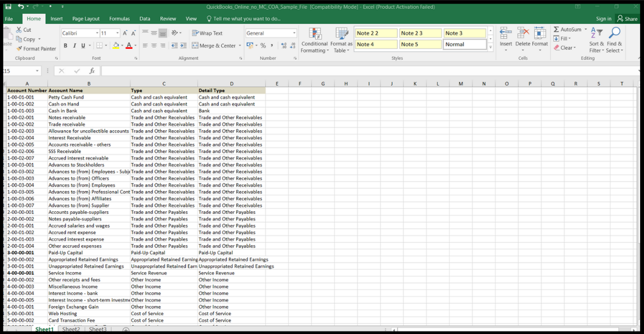The height and width of the screenshot is (334, 644).
Task: Click Decrease Decimal icon
Action: click(x=293, y=46)
